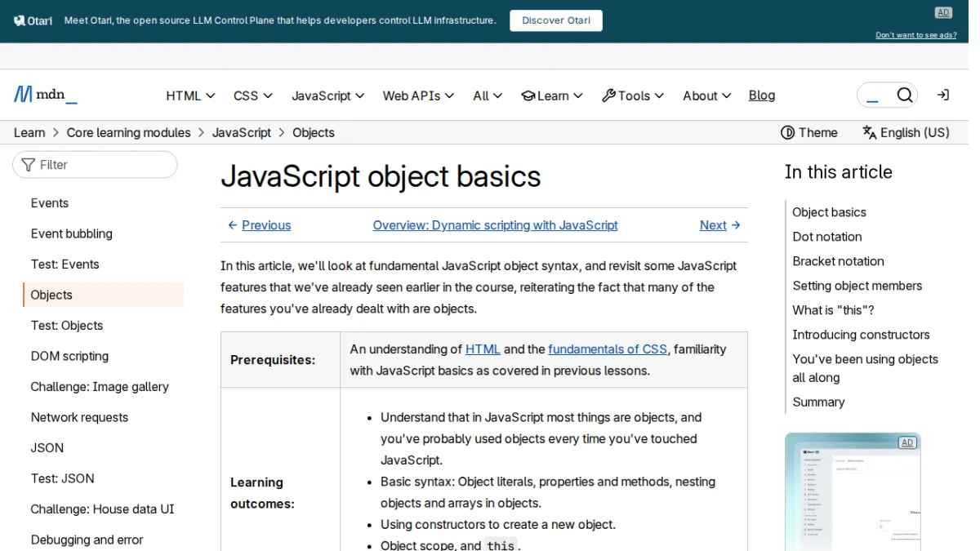Open the Tools menu
The width and height of the screenshot is (980, 551).
(x=633, y=96)
